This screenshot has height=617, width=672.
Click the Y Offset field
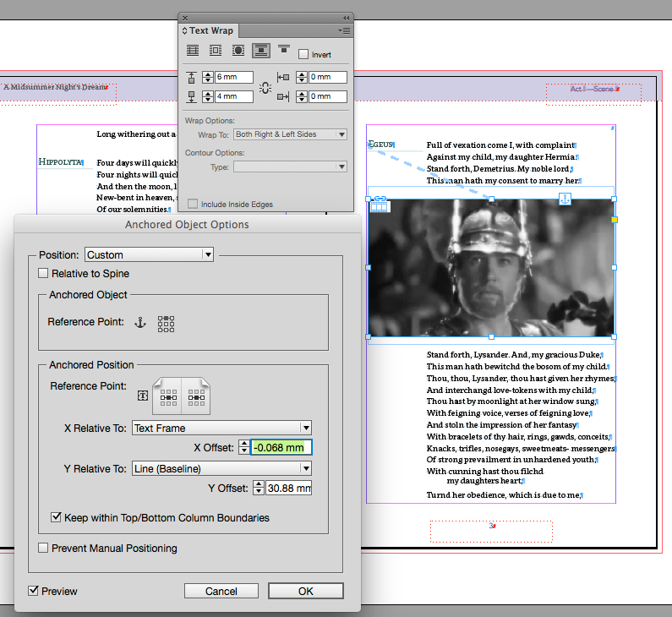coord(289,488)
